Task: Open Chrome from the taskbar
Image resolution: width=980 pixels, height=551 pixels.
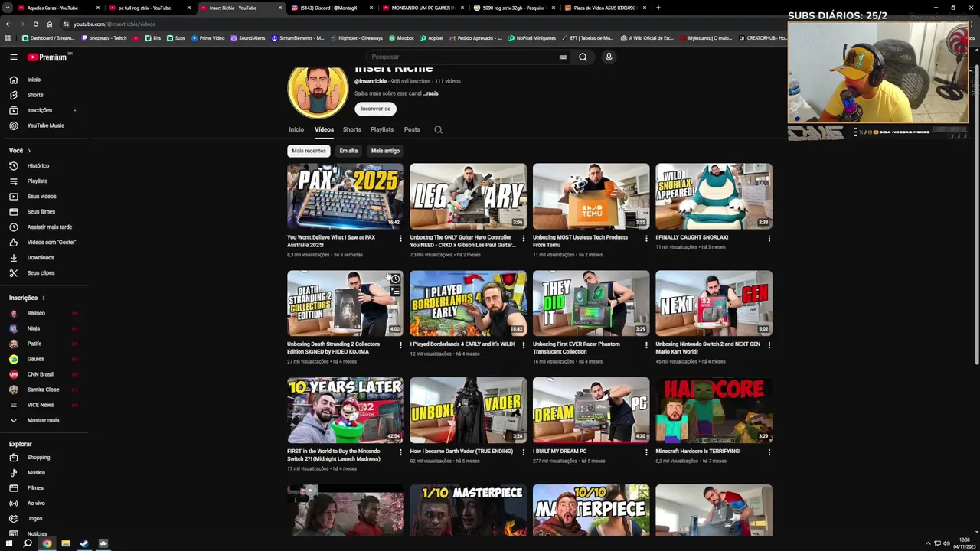Action: tap(47, 543)
